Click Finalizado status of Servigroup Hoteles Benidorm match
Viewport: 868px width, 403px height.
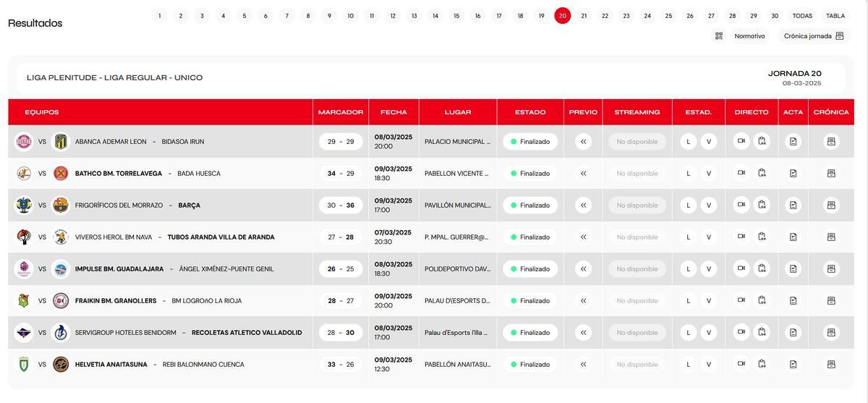click(530, 333)
